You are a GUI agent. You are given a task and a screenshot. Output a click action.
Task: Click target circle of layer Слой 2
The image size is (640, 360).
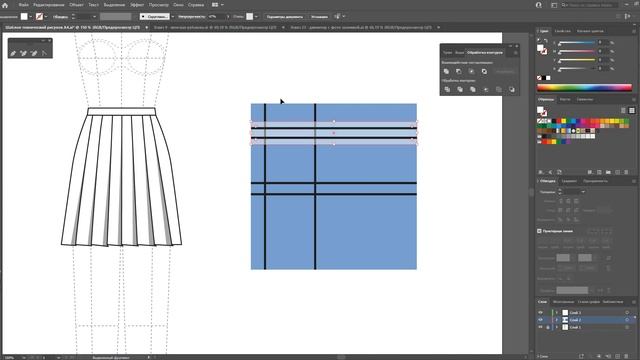click(627, 320)
